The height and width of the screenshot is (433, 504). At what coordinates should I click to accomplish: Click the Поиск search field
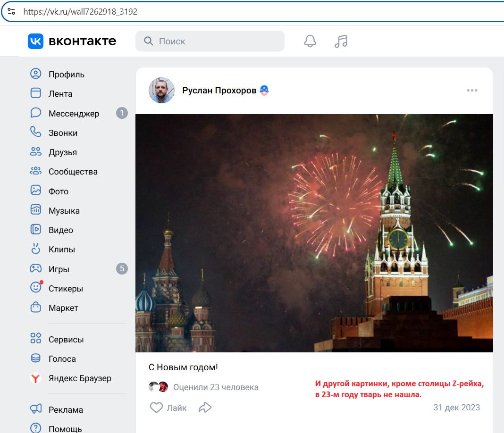pyautogui.click(x=210, y=41)
